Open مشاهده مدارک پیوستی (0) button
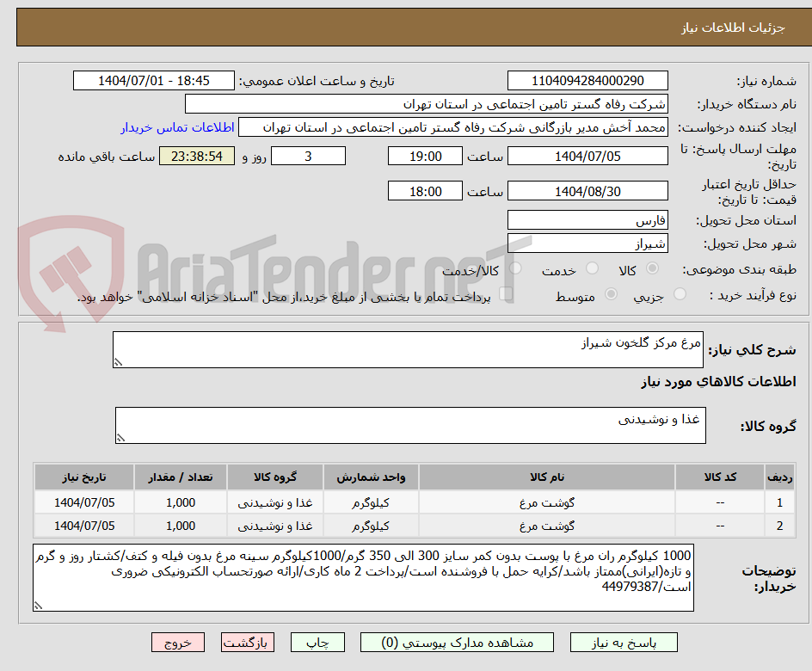Image resolution: width=812 pixels, height=671 pixels. point(457,643)
